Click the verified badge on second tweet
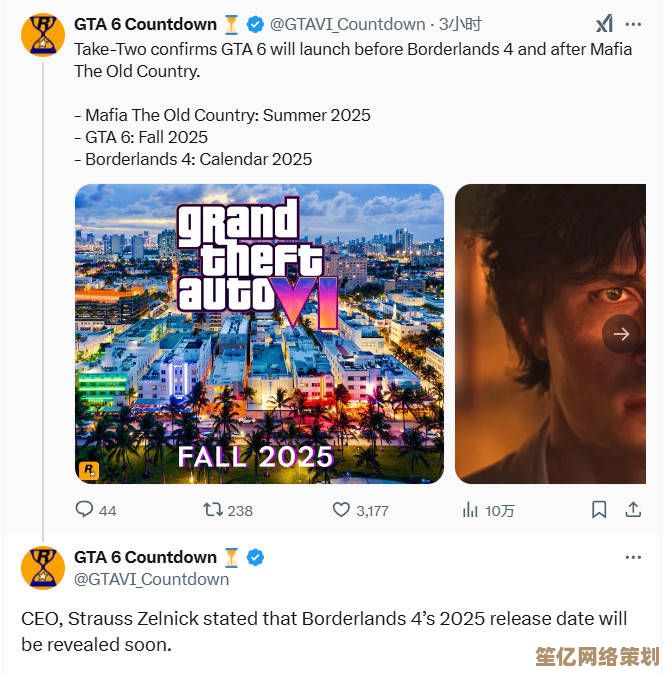Screen dimensions: 666x675 click(x=256, y=557)
